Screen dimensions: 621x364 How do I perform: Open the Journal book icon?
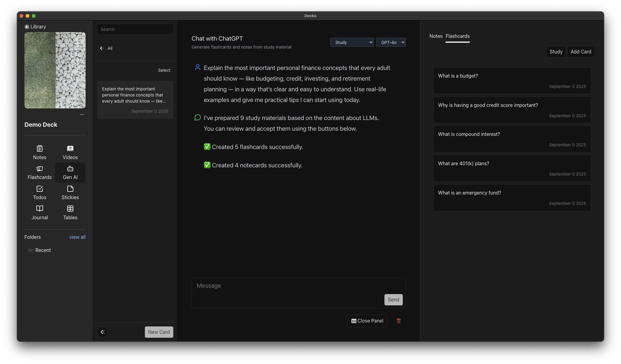click(x=40, y=209)
